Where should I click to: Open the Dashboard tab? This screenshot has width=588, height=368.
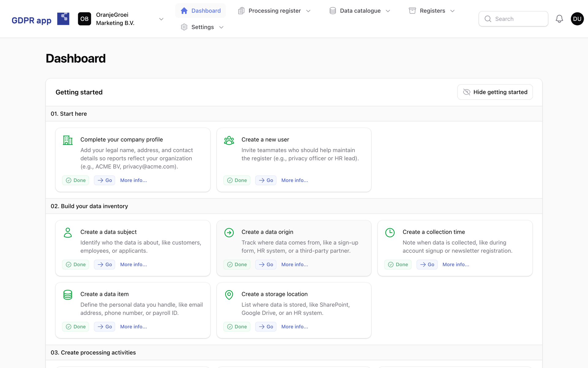point(201,11)
